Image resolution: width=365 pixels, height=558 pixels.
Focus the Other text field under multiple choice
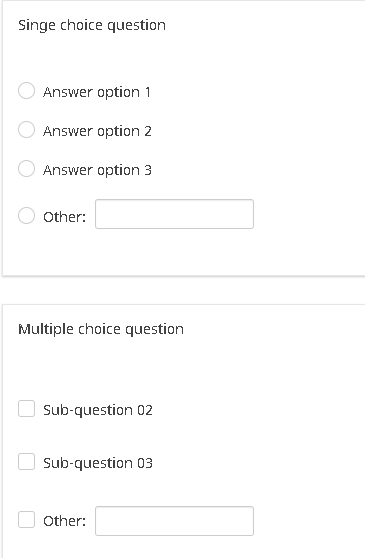coord(174,521)
